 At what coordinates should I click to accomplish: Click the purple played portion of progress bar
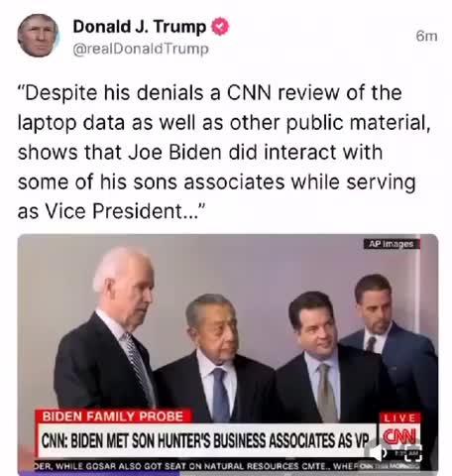(99, 473)
